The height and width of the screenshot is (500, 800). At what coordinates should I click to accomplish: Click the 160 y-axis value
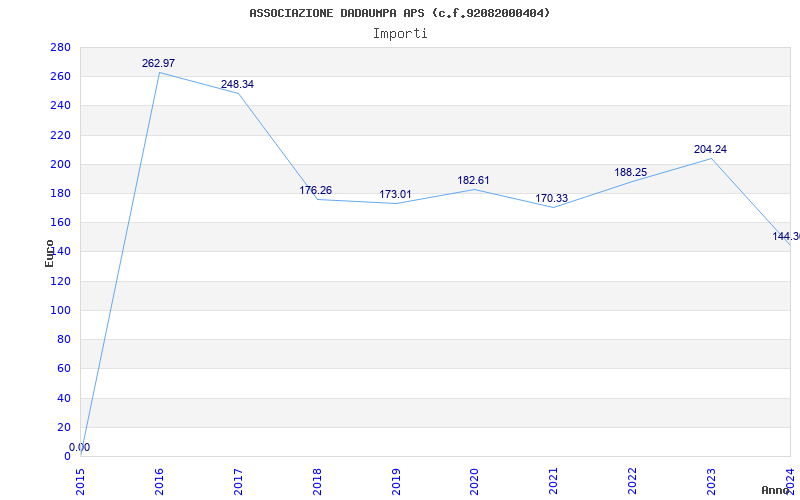pos(60,222)
